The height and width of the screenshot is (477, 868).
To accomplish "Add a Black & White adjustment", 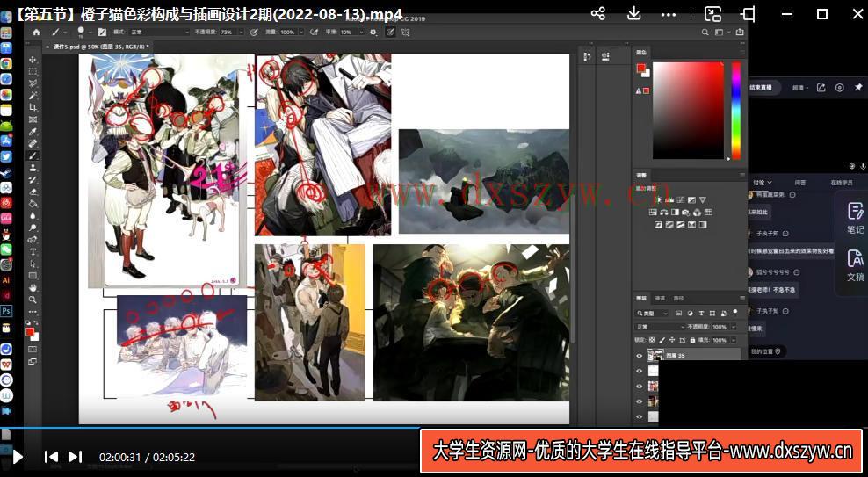I will 675,213.
